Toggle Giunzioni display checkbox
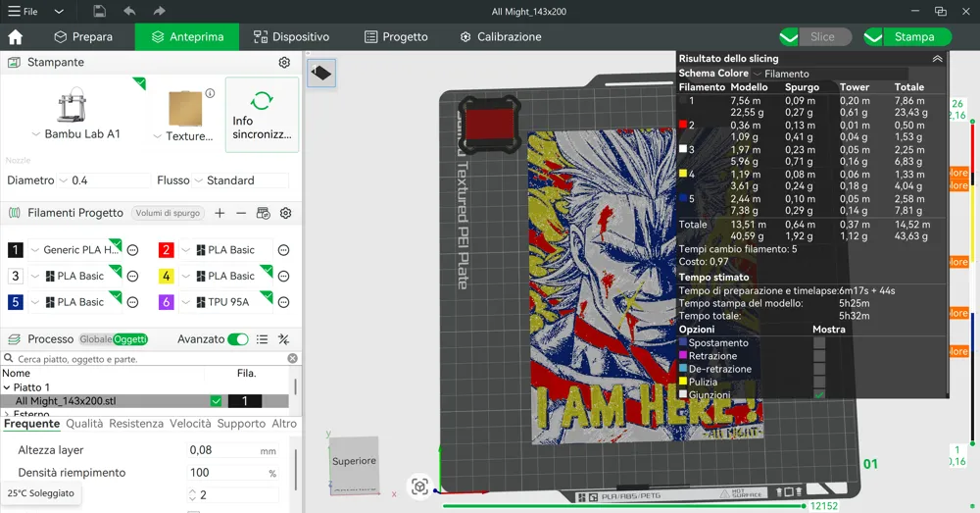Image resolution: width=980 pixels, height=513 pixels. click(819, 394)
